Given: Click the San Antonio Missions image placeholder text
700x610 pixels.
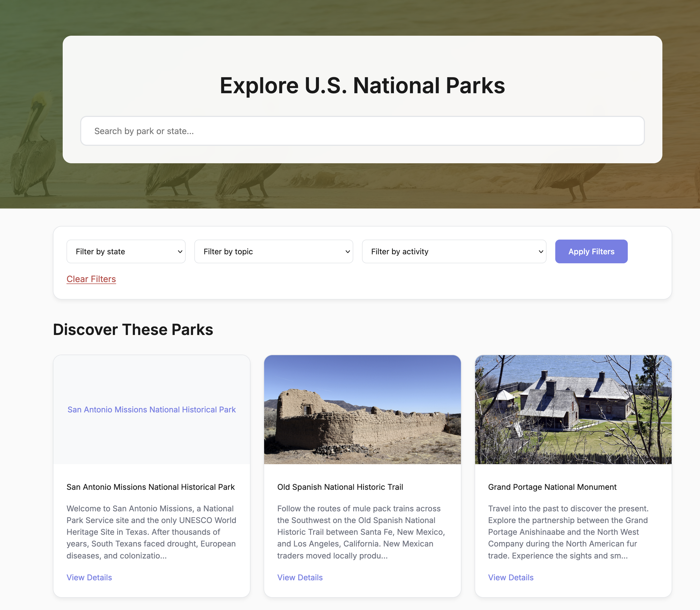Looking at the screenshot, I should point(152,409).
